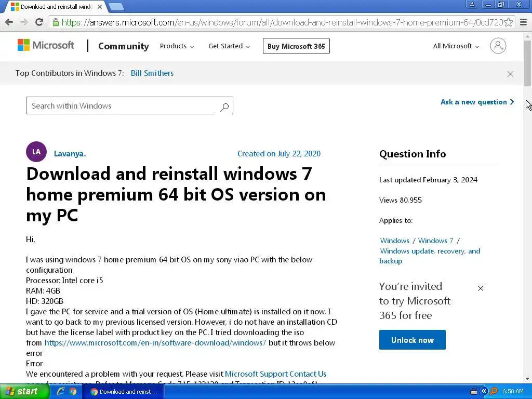
Task: Click the scrollbar up arrow
Action: click(x=528, y=36)
